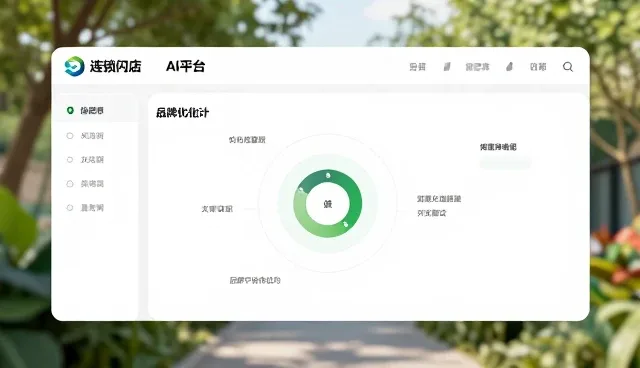Click the chart label below the donut
640x368 pixels.
[255, 280]
